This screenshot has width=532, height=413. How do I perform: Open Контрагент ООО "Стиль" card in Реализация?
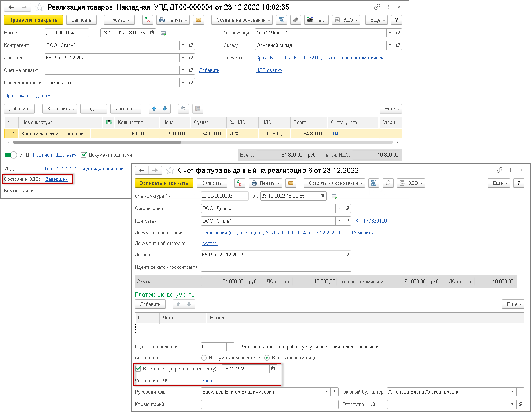(191, 45)
